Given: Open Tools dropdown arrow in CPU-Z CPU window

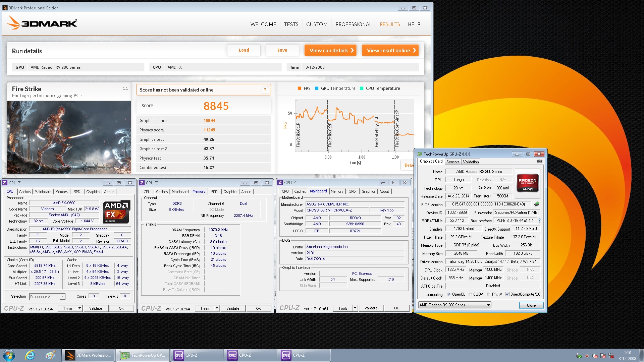Looking at the screenshot, I should (79, 308).
